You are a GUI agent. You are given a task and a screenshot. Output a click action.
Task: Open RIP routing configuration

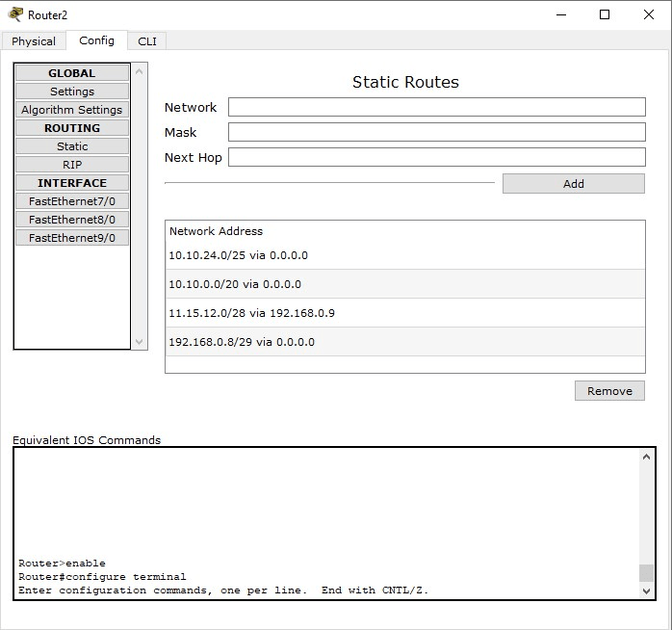tap(72, 165)
